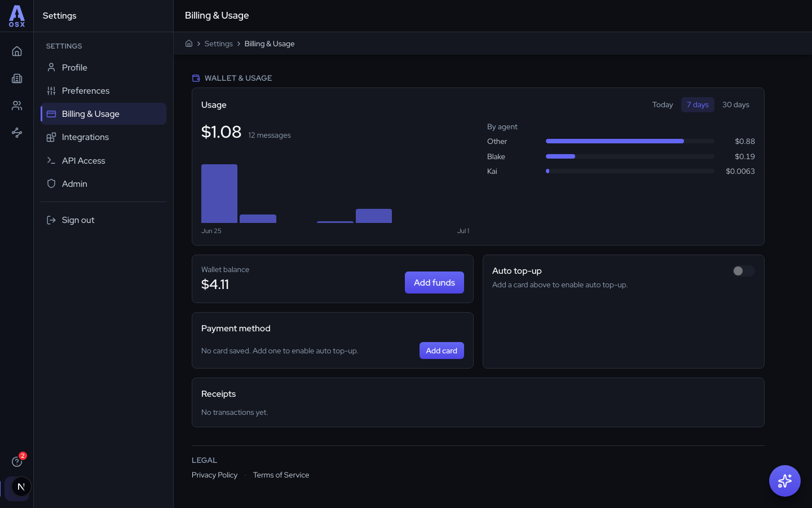Click the OSX app logo
Screen dimensions: 812x508
click(x=17, y=16)
